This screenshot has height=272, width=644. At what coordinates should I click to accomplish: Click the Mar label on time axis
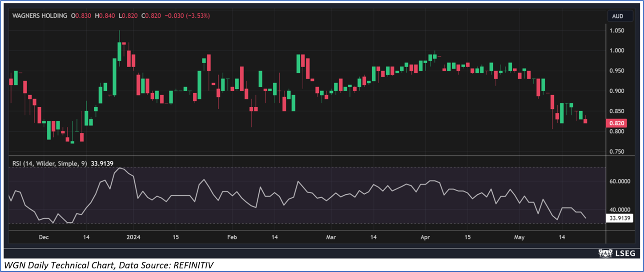pos(331,237)
